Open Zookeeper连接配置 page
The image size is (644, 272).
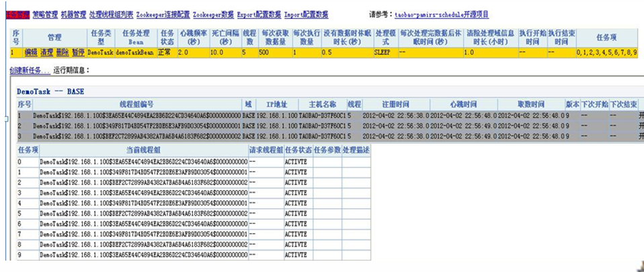click(163, 15)
